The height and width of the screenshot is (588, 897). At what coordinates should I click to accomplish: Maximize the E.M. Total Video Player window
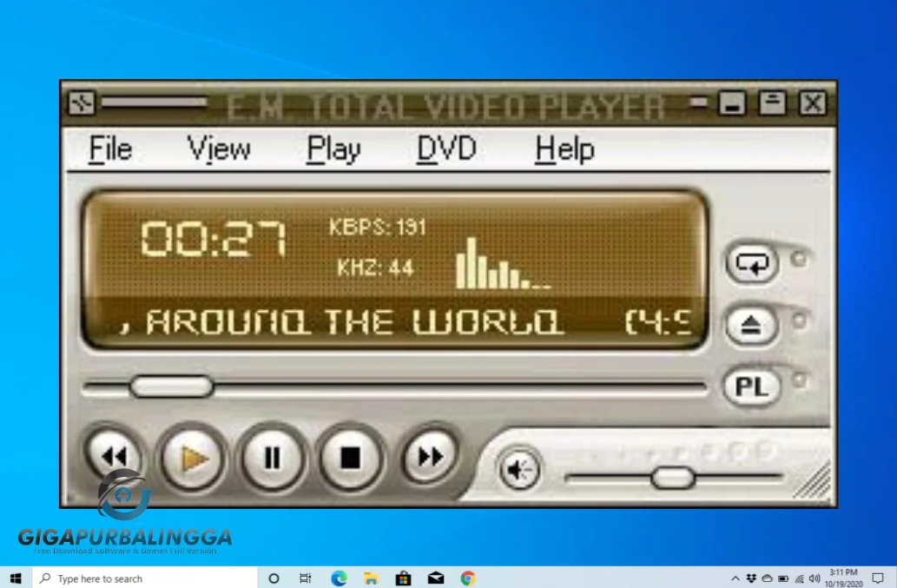772,103
